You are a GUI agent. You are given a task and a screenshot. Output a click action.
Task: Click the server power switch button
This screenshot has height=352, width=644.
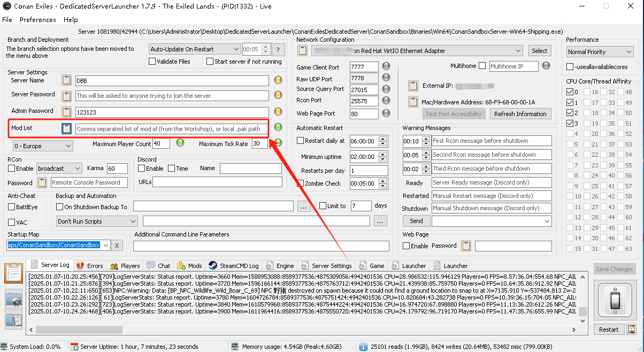point(615,300)
